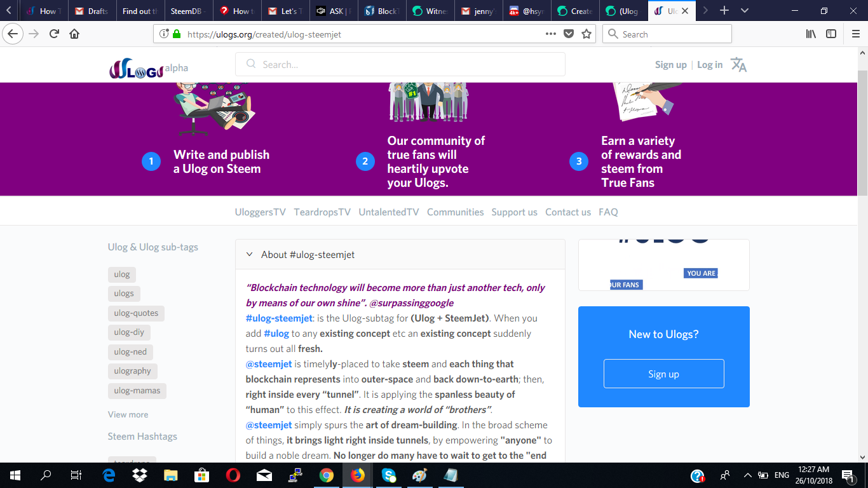
Task: Open the Contact us link
Action: point(568,212)
